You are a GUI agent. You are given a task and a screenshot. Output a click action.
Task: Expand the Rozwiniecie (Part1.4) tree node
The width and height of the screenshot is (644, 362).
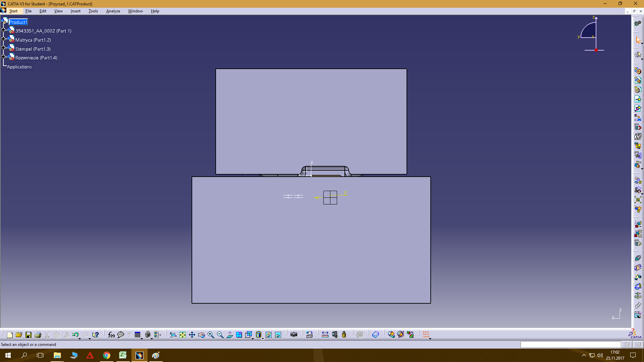pyautogui.click(x=3, y=57)
